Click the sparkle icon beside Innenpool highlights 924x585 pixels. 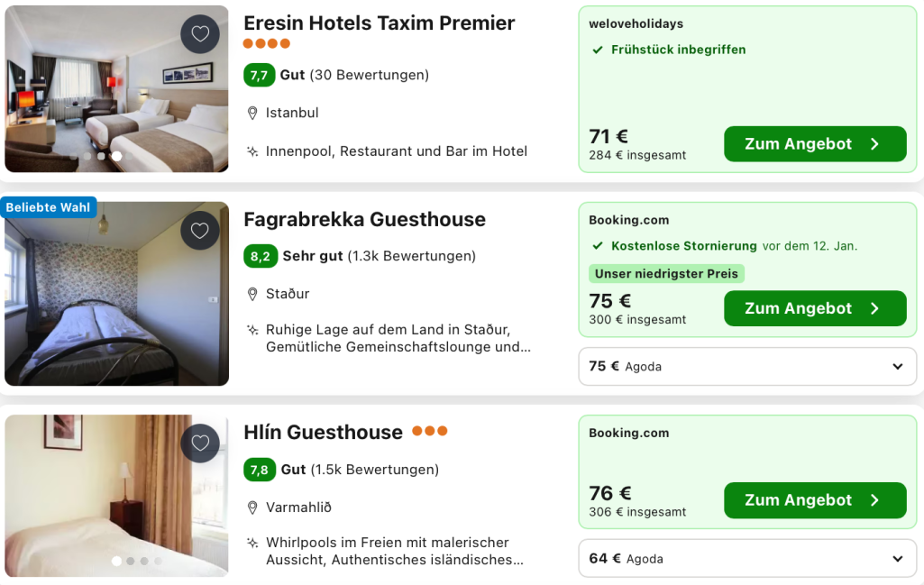pyautogui.click(x=252, y=152)
